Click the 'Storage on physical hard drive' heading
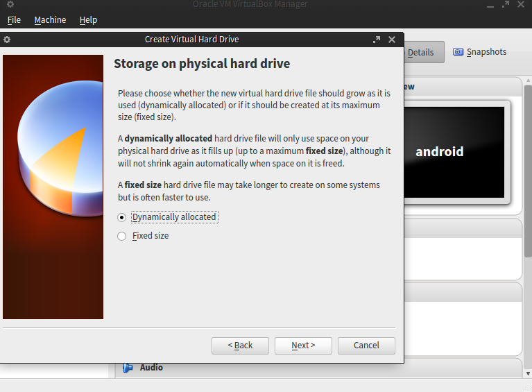This screenshot has width=532, height=392. [x=202, y=64]
